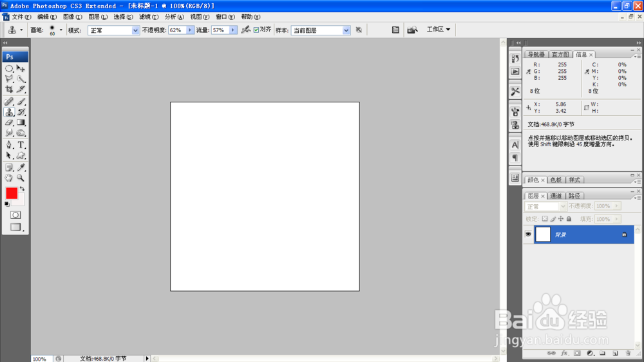Open the Actions panel icon in dock
Viewport: 644px width, 362px height.
coord(515,71)
